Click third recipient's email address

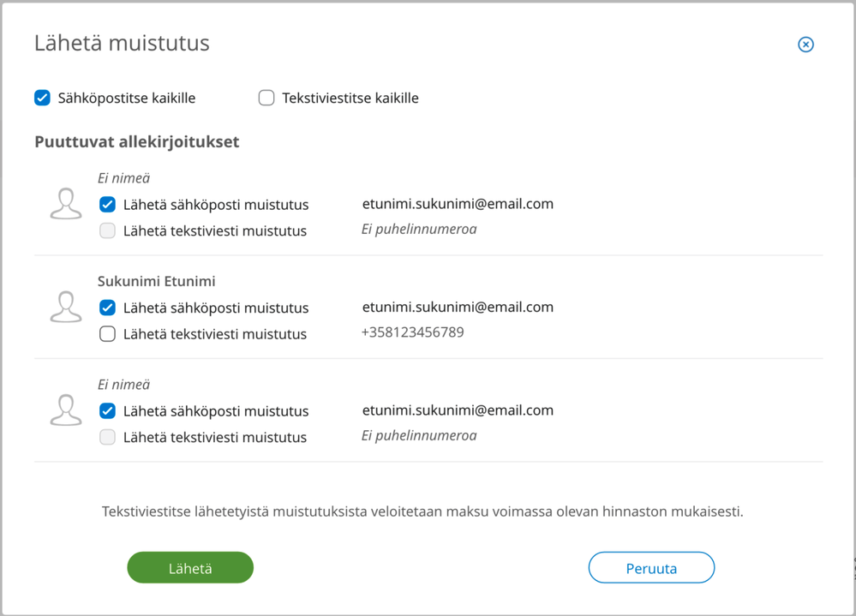[x=458, y=410]
